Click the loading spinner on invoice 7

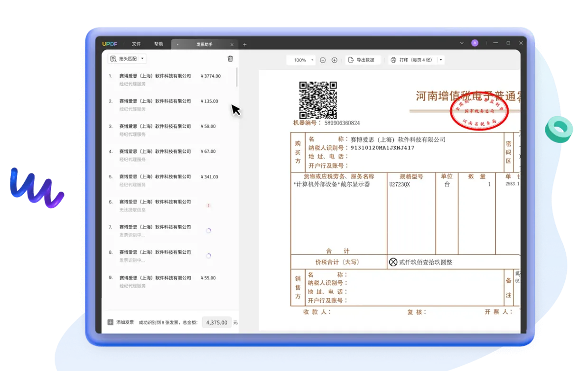pyautogui.click(x=208, y=231)
